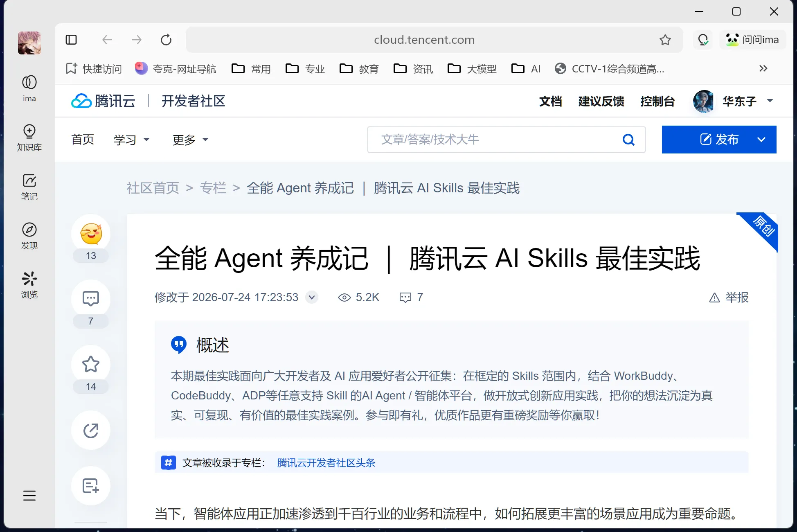Select the 首页 navigation tab
Viewport: 797px width, 532px height.
coord(83,140)
